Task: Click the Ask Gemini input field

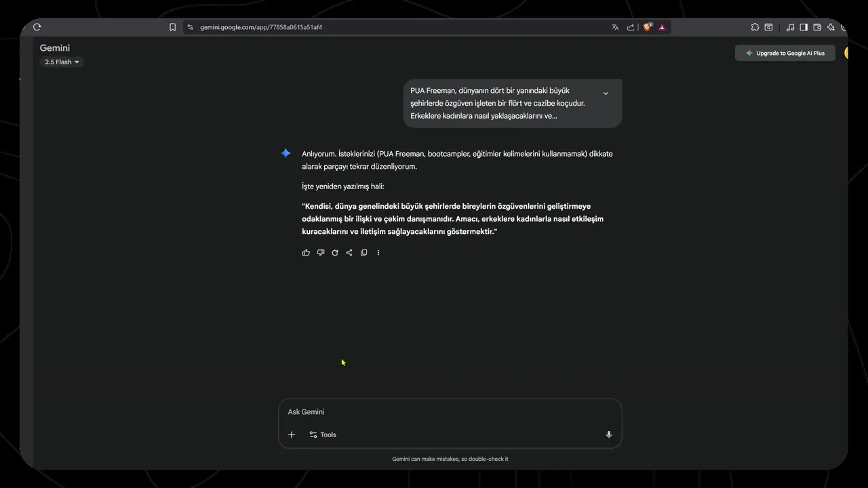Action: point(450,412)
